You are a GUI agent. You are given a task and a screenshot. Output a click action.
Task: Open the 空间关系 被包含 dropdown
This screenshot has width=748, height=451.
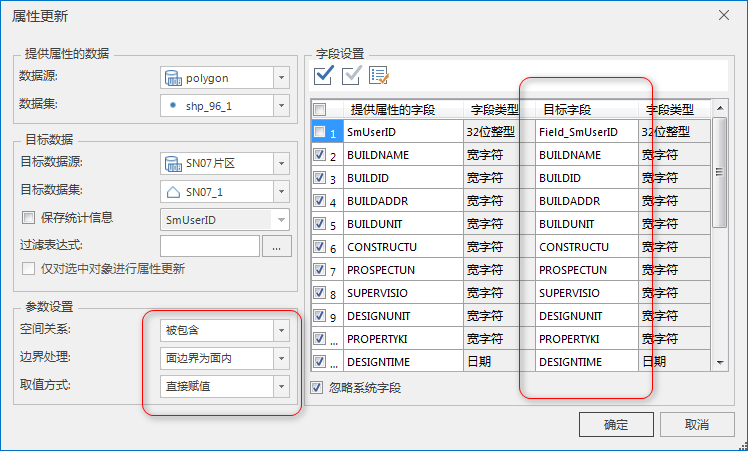pos(281,330)
